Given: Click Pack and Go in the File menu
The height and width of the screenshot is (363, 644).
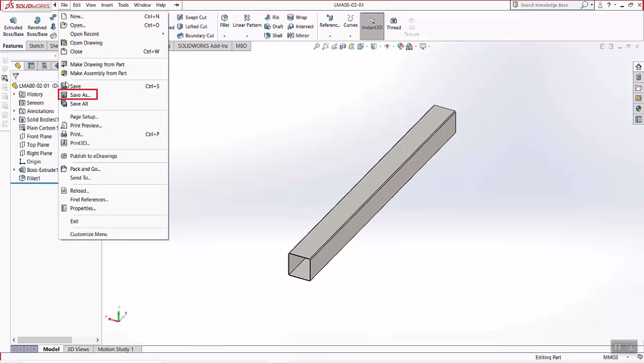Looking at the screenshot, I should coord(85,169).
